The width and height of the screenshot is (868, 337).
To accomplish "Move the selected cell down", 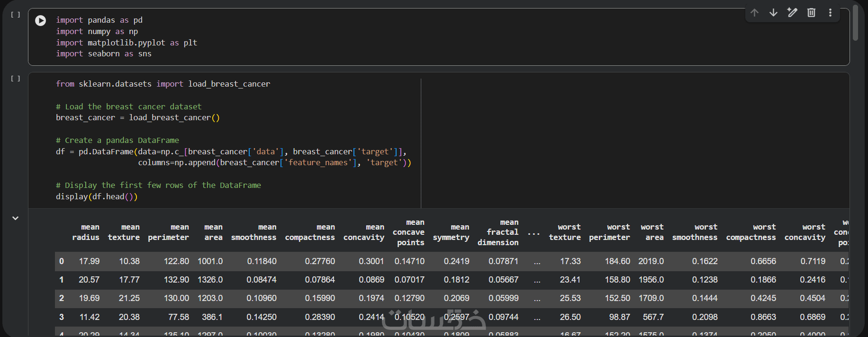I will [x=773, y=13].
